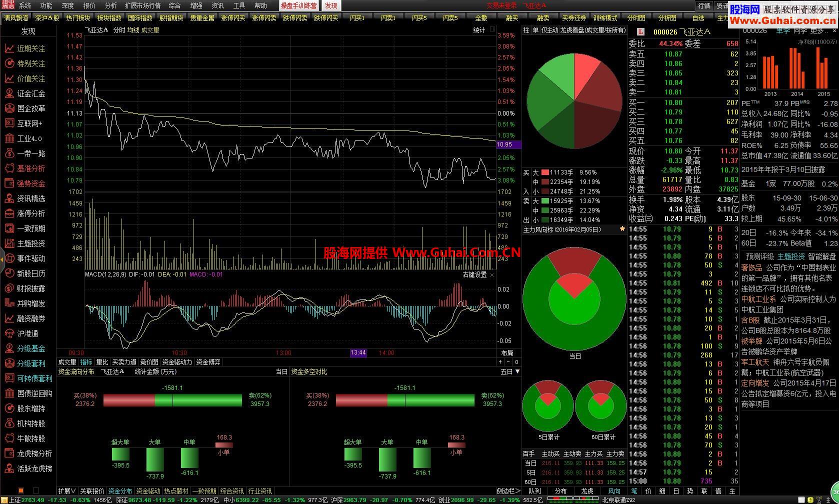The height and width of the screenshot is (504, 839).
Task: Select the orange page indicator square
Action: point(21,490)
